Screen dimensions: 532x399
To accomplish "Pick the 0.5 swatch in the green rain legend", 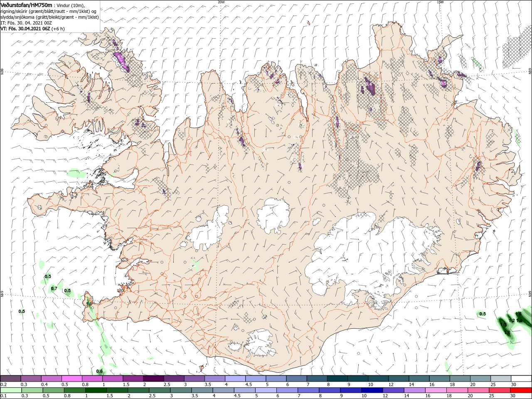I will point(53,390).
